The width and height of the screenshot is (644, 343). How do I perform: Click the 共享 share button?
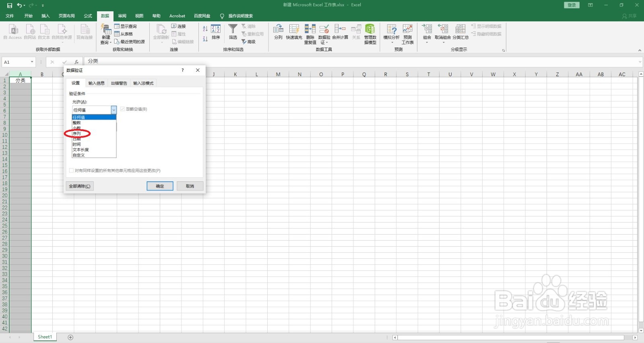pos(630,16)
